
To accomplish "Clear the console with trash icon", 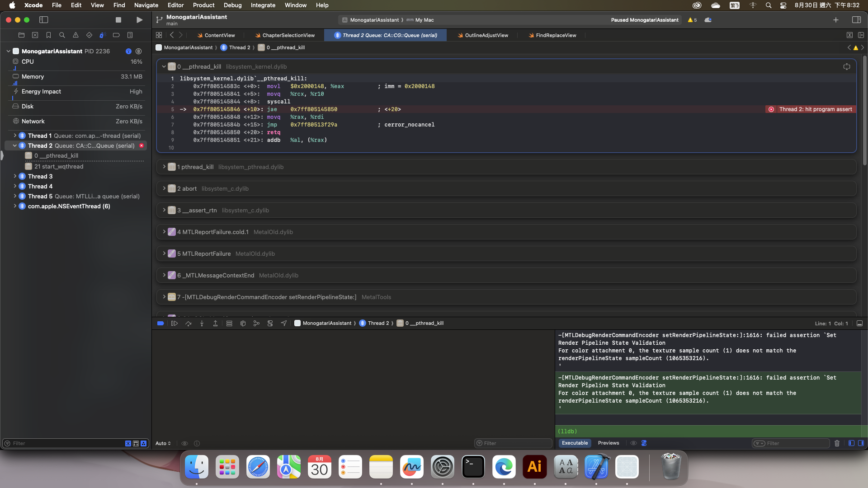I will click(x=837, y=443).
